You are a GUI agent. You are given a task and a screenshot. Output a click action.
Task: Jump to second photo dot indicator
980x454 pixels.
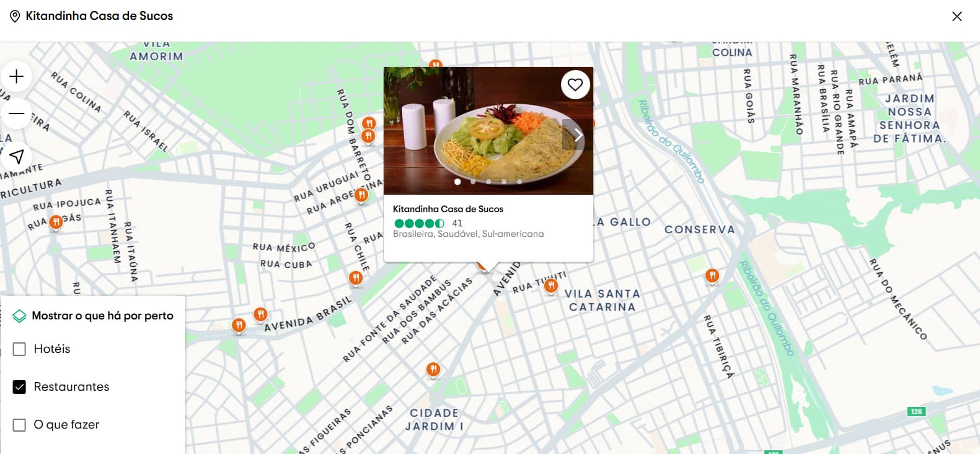pos(473,182)
